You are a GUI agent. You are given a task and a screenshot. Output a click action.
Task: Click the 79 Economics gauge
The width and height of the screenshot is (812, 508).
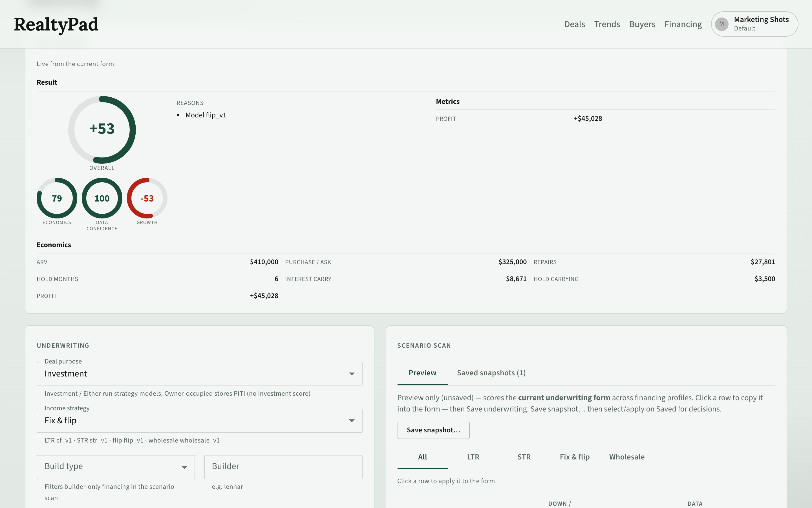click(57, 198)
